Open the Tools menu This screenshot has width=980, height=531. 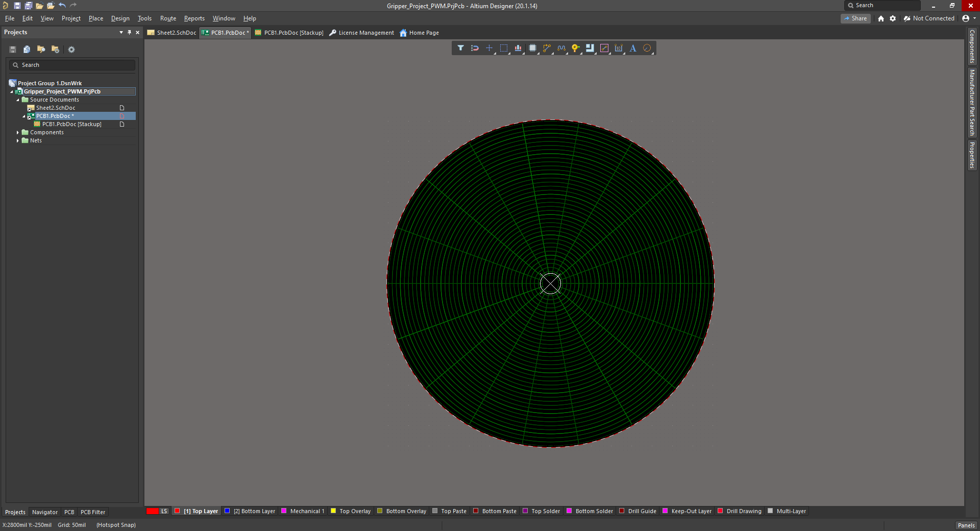click(144, 18)
